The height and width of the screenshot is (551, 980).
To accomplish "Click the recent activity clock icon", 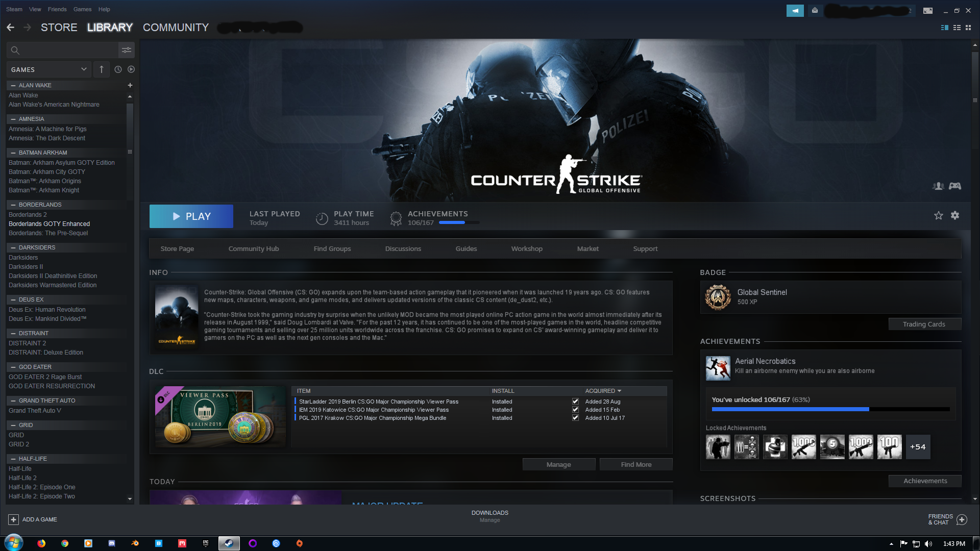I will 118,69.
